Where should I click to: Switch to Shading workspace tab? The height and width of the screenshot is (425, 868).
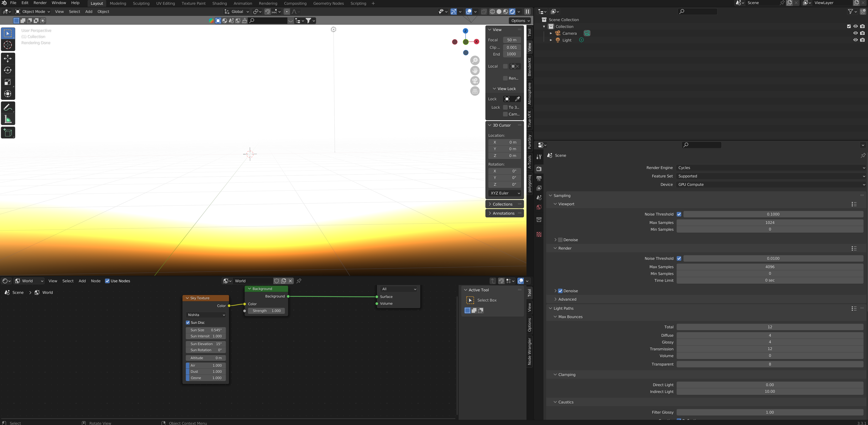pos(219,3)
